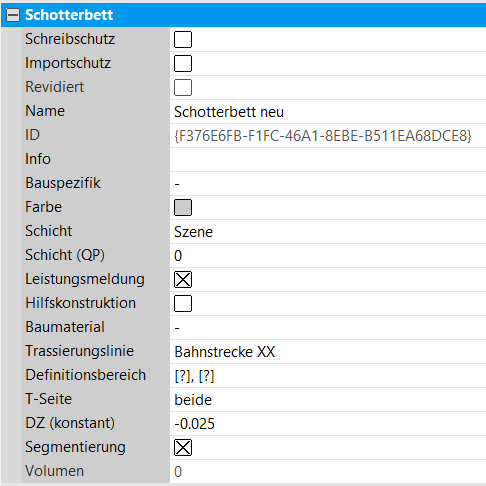
Task: Edit the Name field 'Schotterbett neu'
Action: click(x=328, y=112)
